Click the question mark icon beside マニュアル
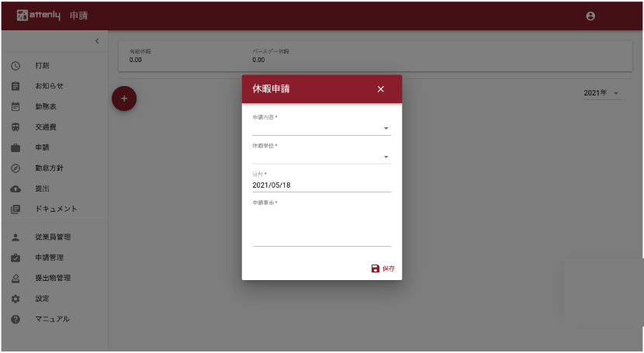644x353 pixels. (16, 320)
